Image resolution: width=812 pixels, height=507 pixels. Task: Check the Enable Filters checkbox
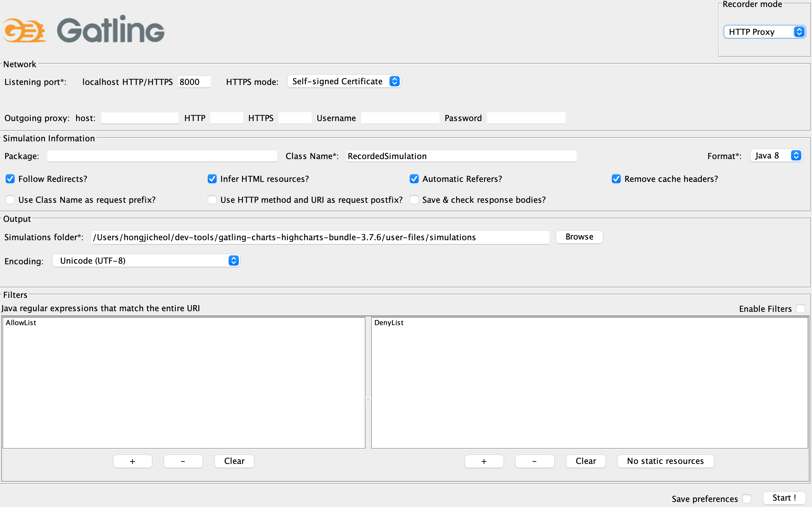pos(801,309)
